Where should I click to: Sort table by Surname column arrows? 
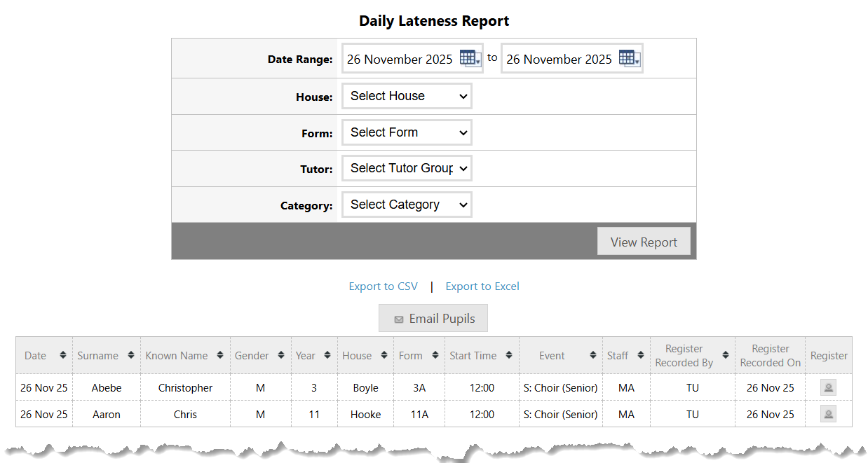tap(131, 355)
